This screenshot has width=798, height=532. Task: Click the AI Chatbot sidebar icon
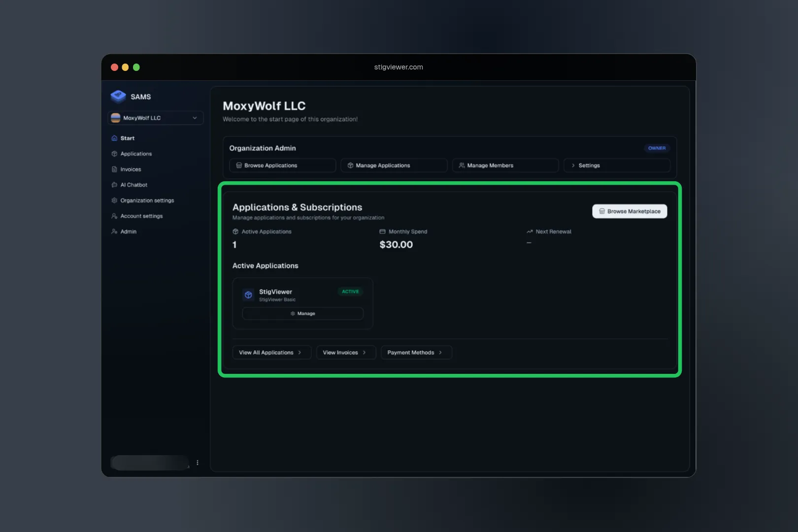click(114, 185)
